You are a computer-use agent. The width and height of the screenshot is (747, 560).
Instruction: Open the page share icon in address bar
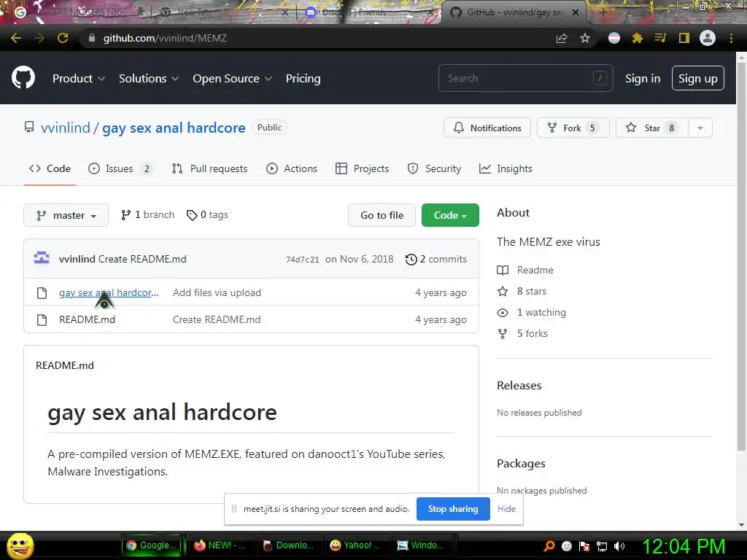pos(562,38)
